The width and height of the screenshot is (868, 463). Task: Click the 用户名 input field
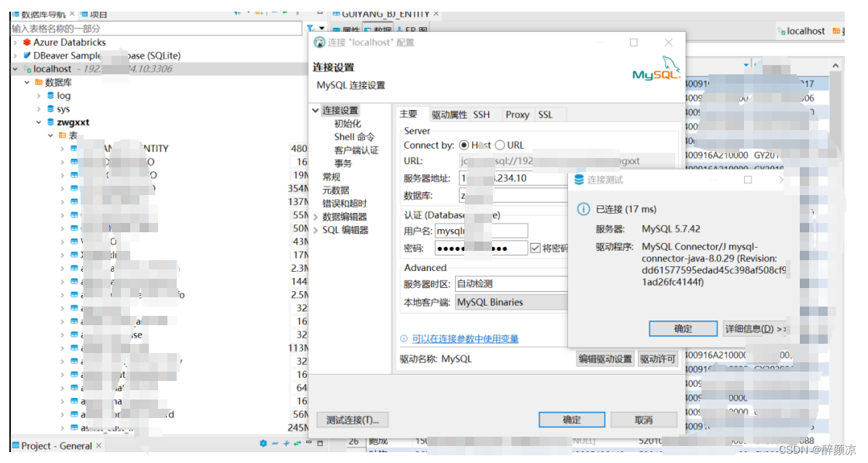coord(481,231)
